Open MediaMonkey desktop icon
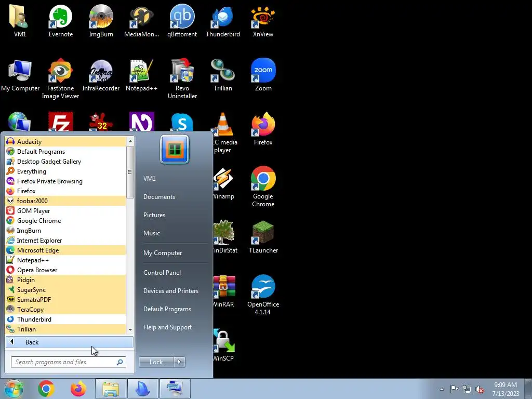 coord(141,21)
